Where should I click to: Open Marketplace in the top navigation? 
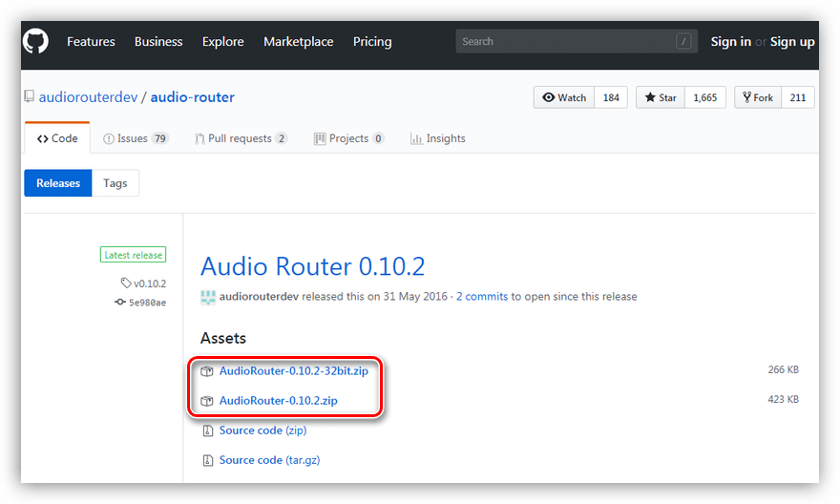click(298, 42)
